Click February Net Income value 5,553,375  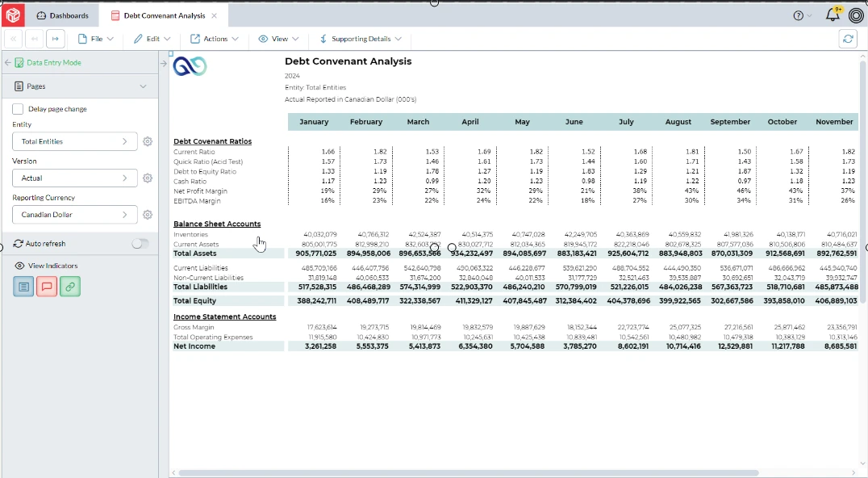click(x=373, y=346)
